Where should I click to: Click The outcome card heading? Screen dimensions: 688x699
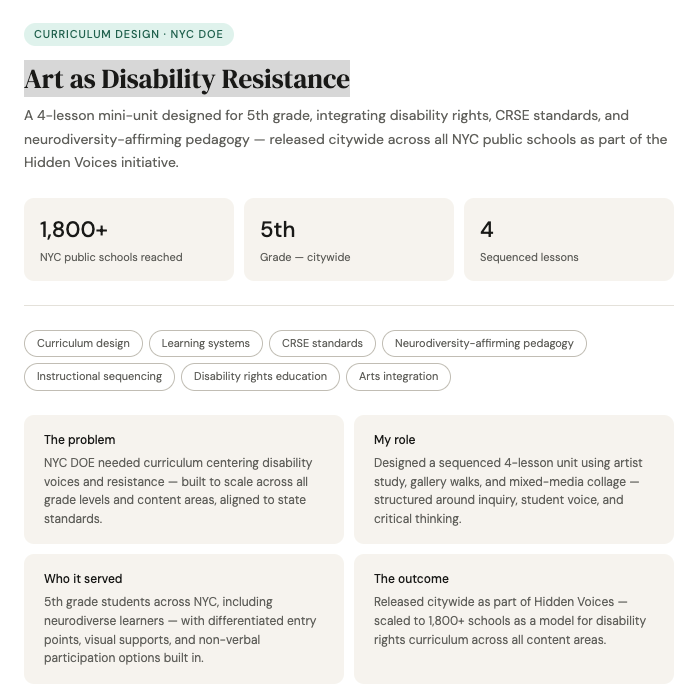click(411, 579)
